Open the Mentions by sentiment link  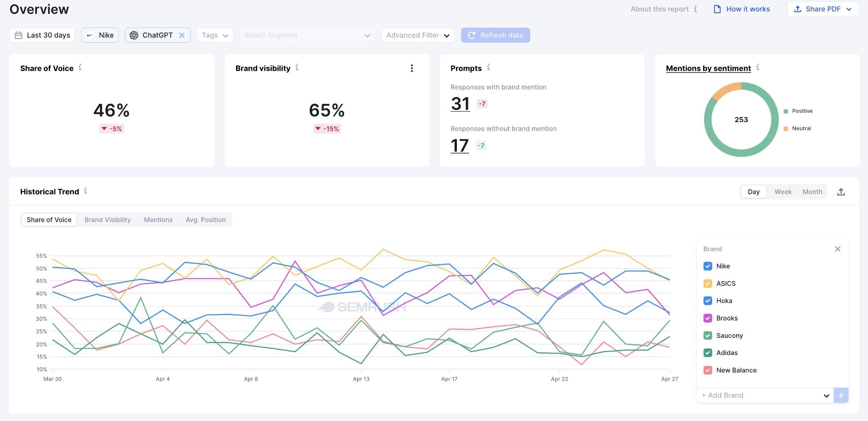coord(708,68)
